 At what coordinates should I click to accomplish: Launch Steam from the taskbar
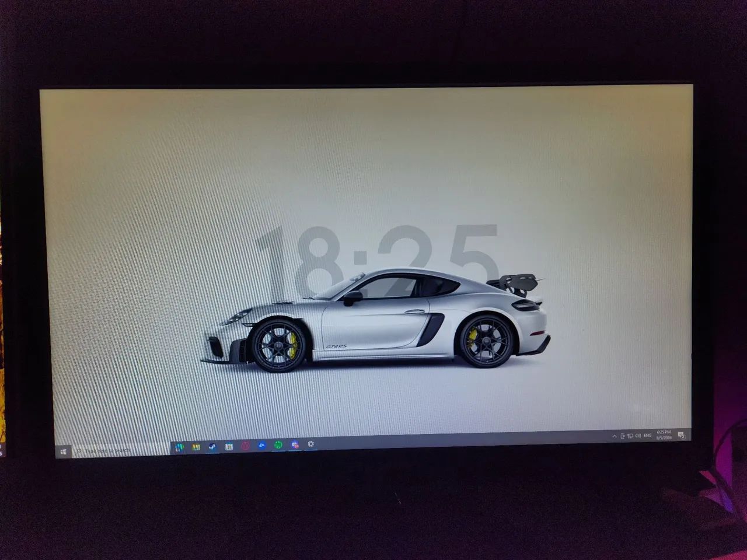tap(212, 447)
